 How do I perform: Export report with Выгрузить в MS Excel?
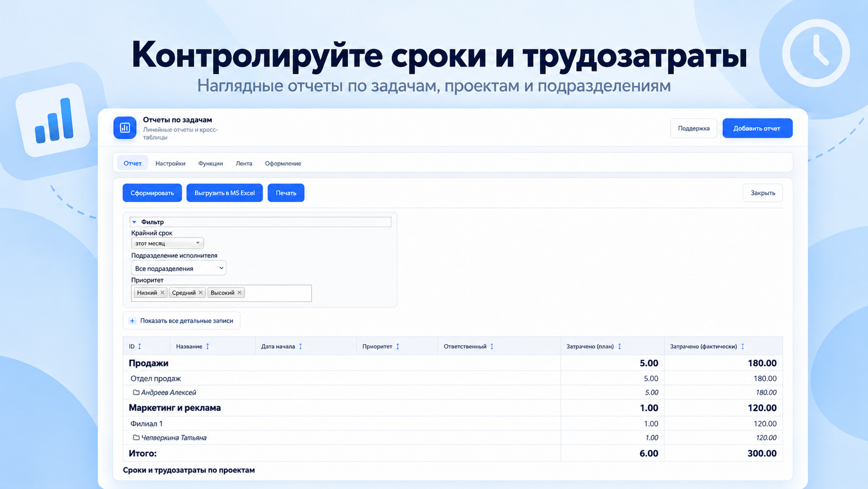225,193
